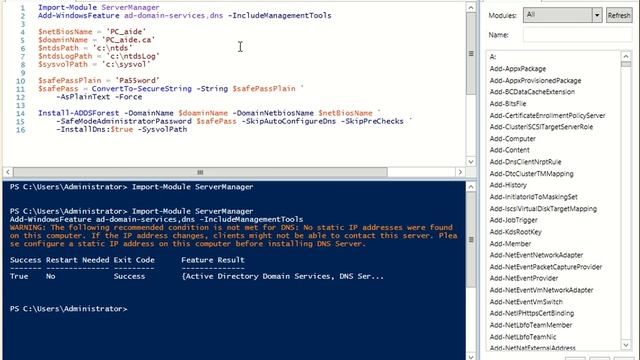640x360 pixels.
Task: Click command list scroll up arrow
Action: point(626,56)
